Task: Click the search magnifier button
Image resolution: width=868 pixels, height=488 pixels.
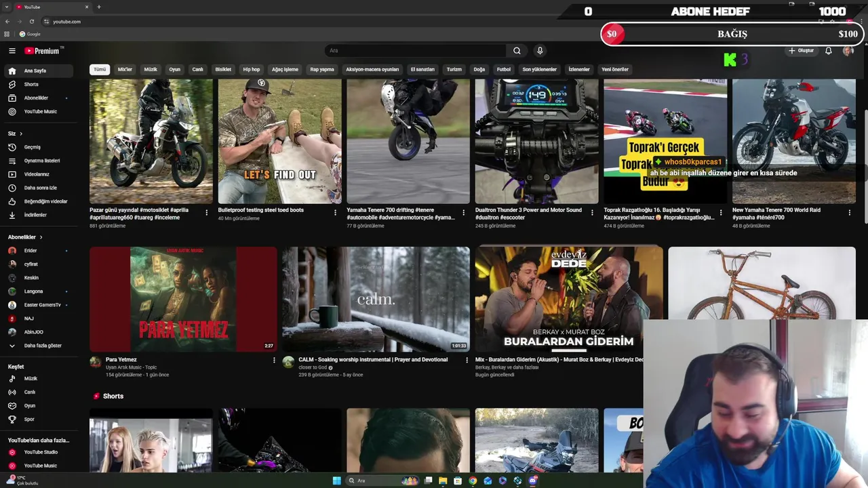Action: point(517,51)
